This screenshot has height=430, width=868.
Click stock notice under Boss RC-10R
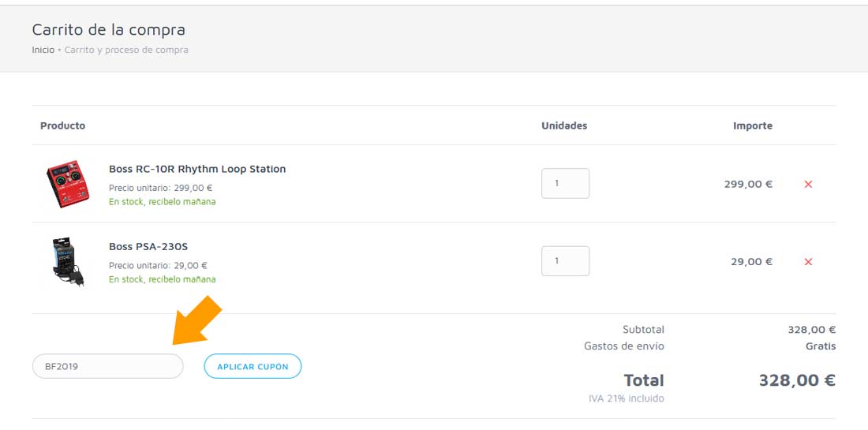163,202
